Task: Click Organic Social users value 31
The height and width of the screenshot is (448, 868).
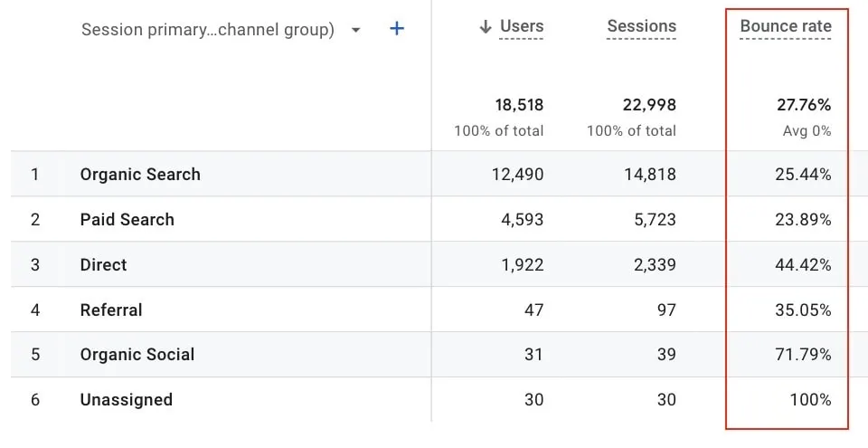Action: [533, 355]
